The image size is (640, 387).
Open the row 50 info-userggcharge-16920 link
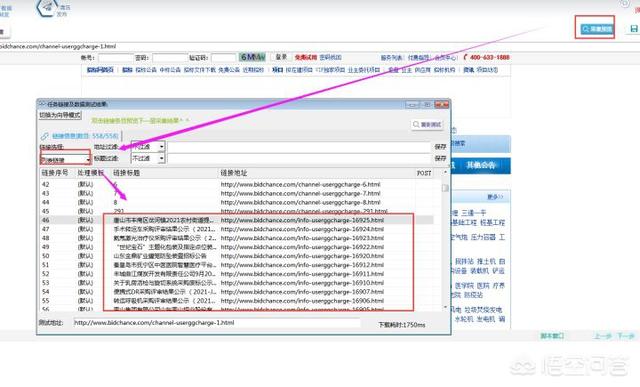click(302, 256)
